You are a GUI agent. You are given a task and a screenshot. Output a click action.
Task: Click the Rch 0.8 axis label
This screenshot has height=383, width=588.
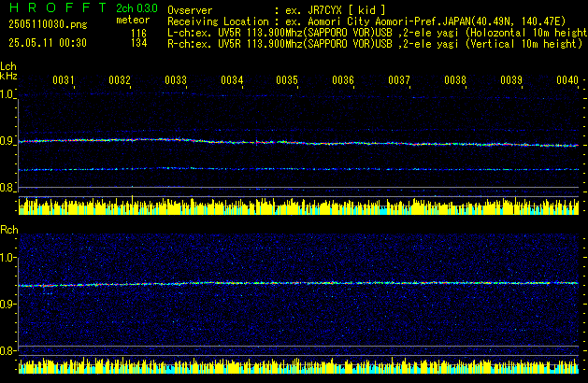7,351
